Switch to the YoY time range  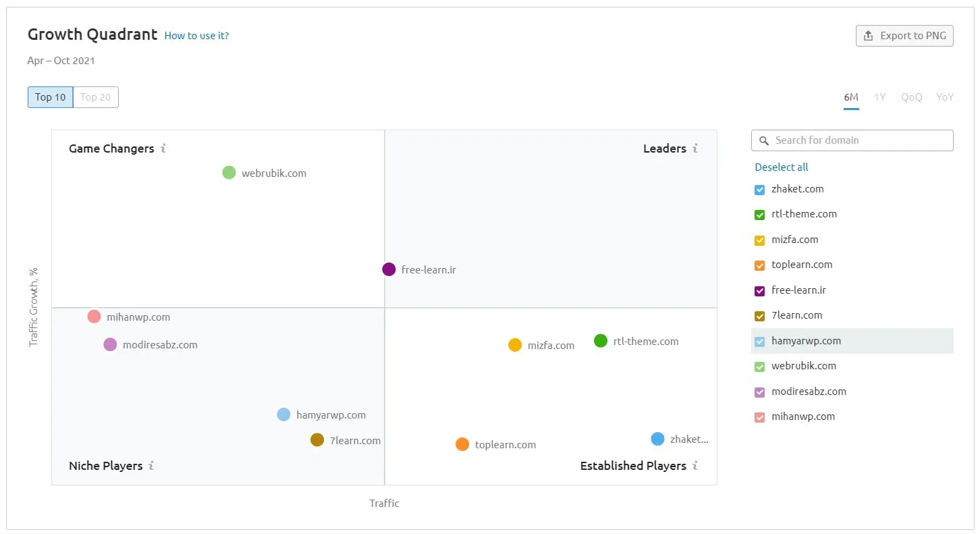coord(945,97)
